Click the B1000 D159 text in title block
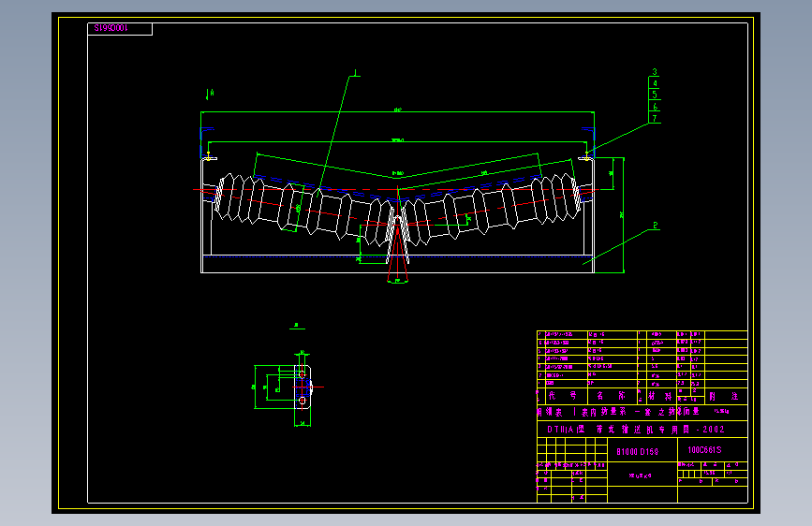Image resolution: width=812 pixels, height=526 pixels. tap(638, 451)
